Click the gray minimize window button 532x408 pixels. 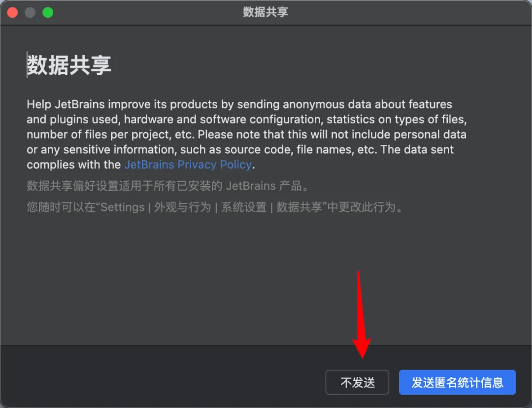coord(30,12)
